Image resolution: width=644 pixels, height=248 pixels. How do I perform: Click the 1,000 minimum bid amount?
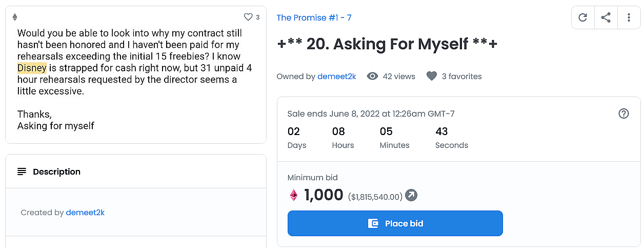[x=324, y=195]
